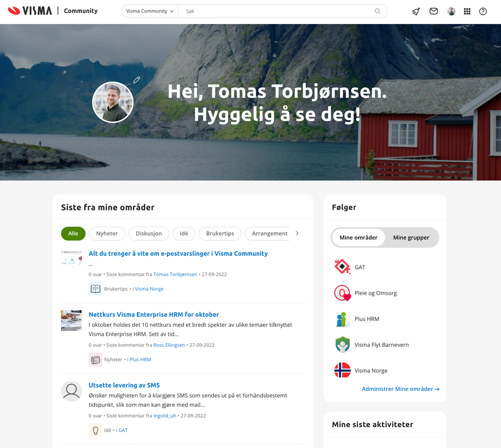Switch to Mine grupper toggle

click(x=411, y=238)
